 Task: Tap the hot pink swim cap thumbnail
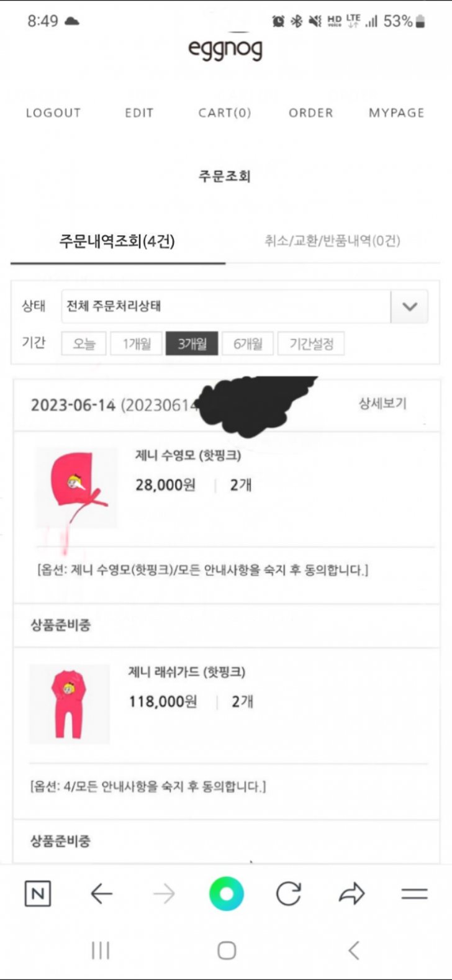click(76, 488)
